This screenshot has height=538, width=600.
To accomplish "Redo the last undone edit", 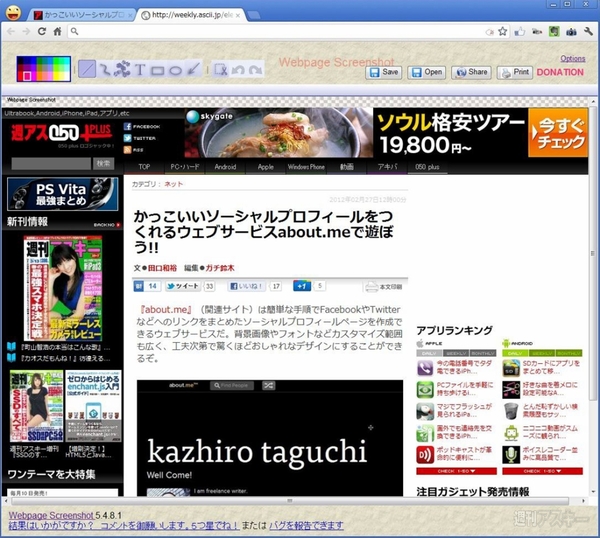I will 255,70.
